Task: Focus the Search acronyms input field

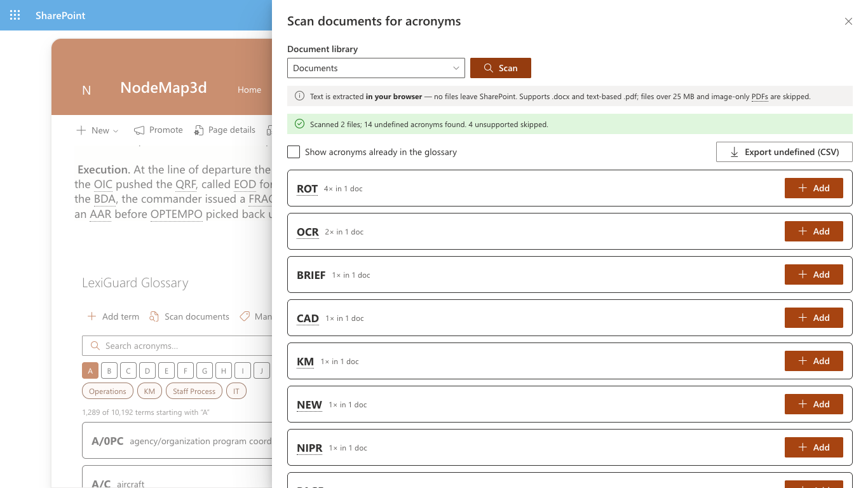Action: click(177, 346)
